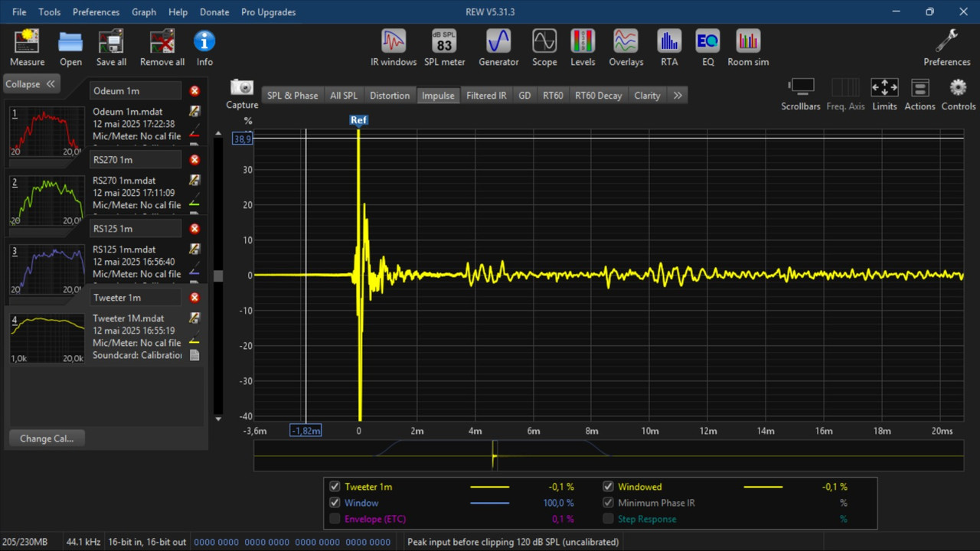This screenshot has height=551, width=980.
Task: Launch the Room sim tool
Action: tap(748, 41)
